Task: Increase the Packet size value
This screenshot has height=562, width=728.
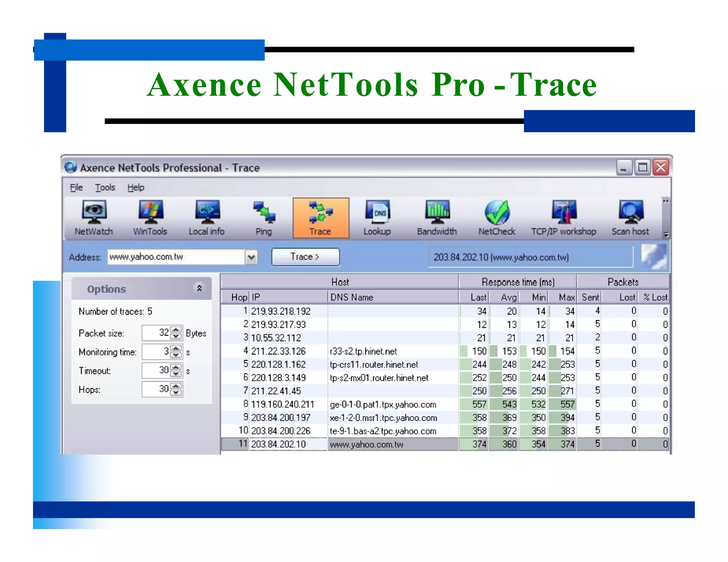Action: (x=176, y=330)
